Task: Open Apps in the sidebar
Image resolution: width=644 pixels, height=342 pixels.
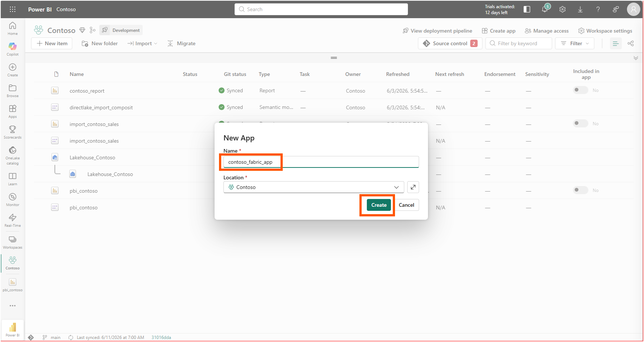Action: click(13, 111)
